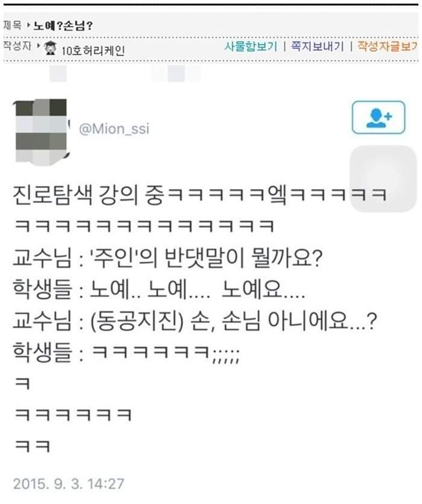Open the 사물함보기 link
Viewport: 422px width, 504px height.
click(250, 47)
